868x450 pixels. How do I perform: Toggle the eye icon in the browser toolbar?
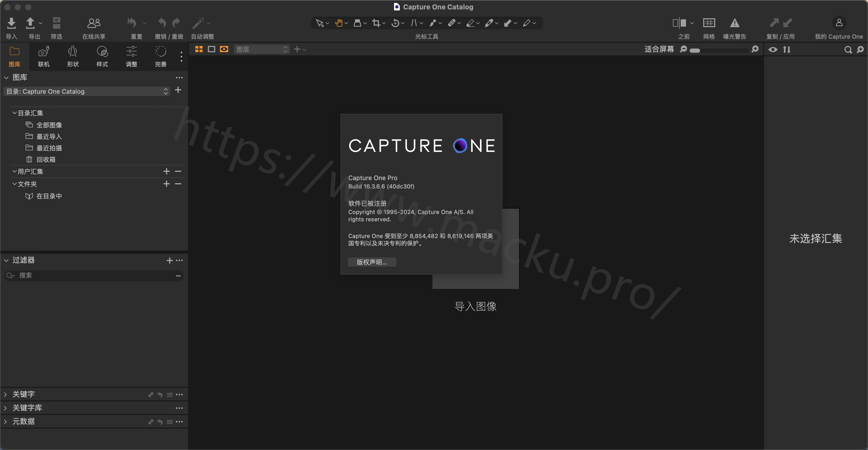click(773, 50)
